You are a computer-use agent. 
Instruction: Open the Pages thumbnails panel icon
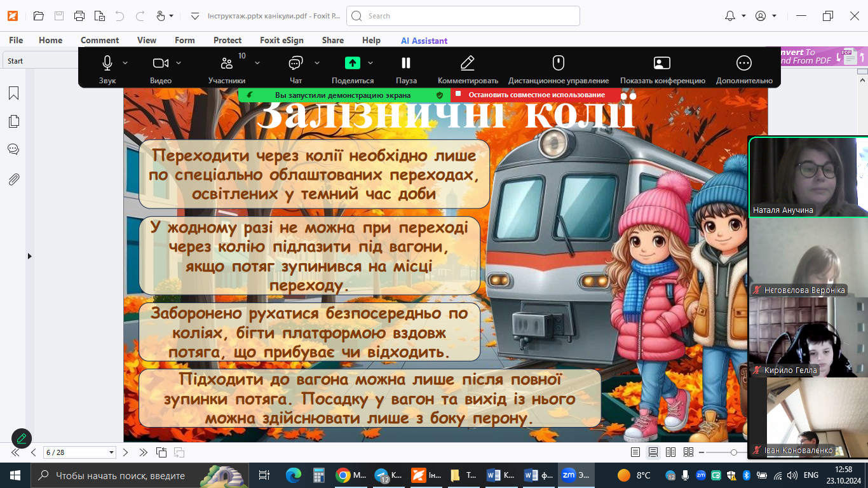click(x=13, y=121)
